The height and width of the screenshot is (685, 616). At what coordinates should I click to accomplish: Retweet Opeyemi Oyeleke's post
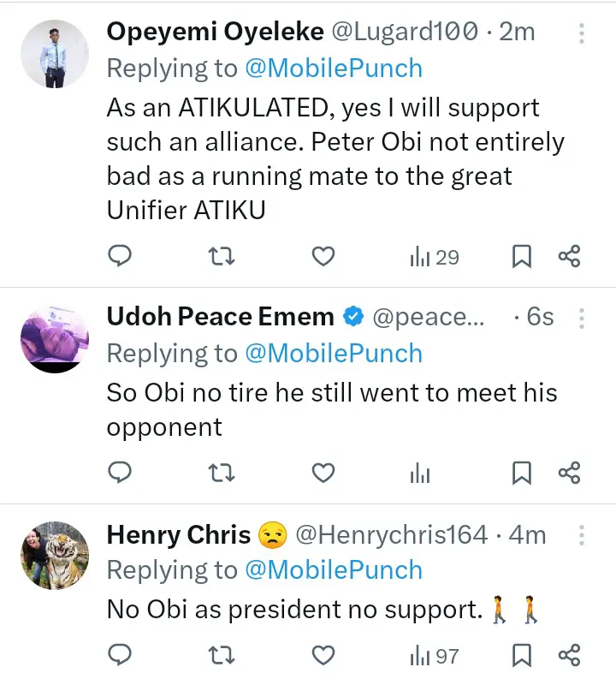[222, 255]
